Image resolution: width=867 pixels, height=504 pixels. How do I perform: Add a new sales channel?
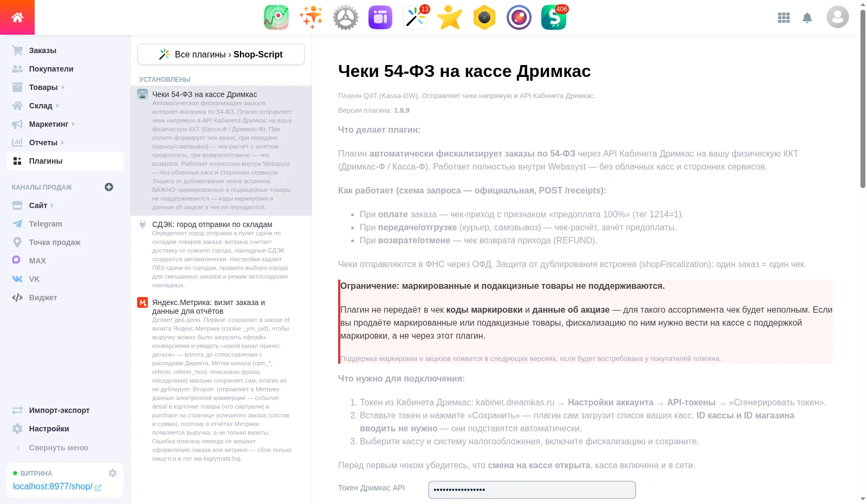click(109, 187)
